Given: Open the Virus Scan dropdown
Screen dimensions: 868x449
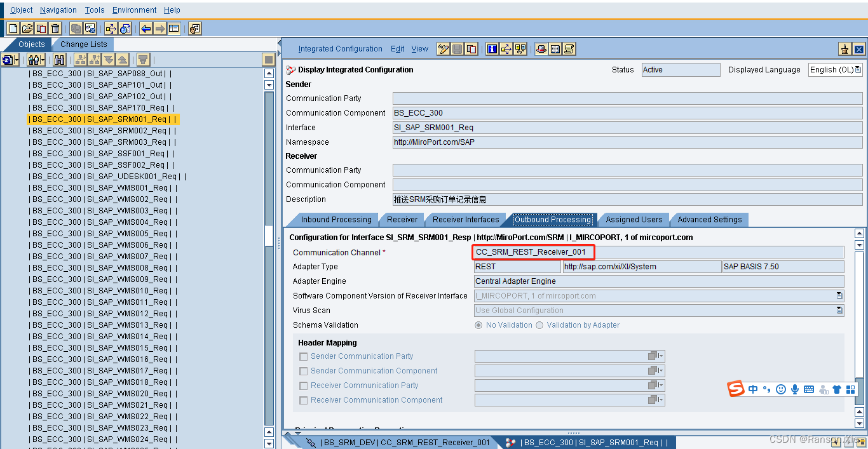Looking at the screenshot, I should [x=839, y=310].
